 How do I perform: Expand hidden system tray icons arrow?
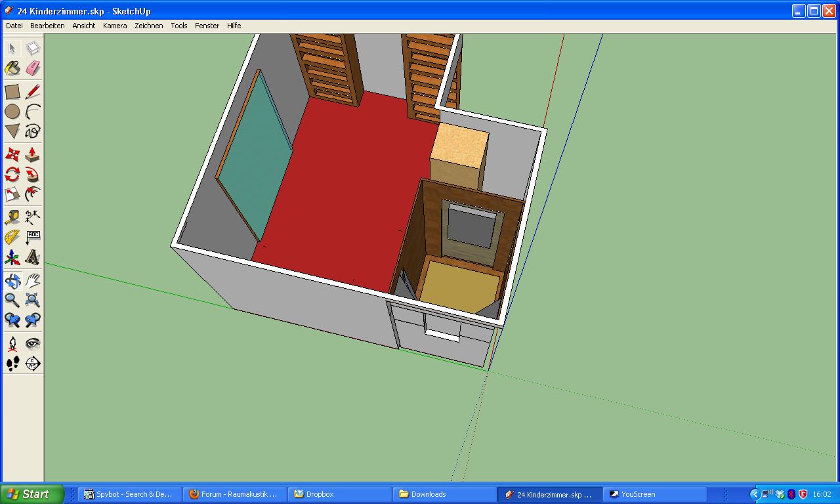click(755, 494)
